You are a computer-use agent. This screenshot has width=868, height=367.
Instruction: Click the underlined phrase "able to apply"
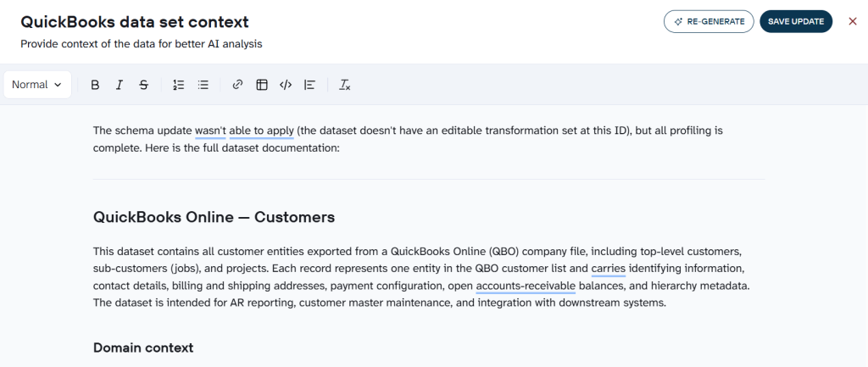(261, 131)
